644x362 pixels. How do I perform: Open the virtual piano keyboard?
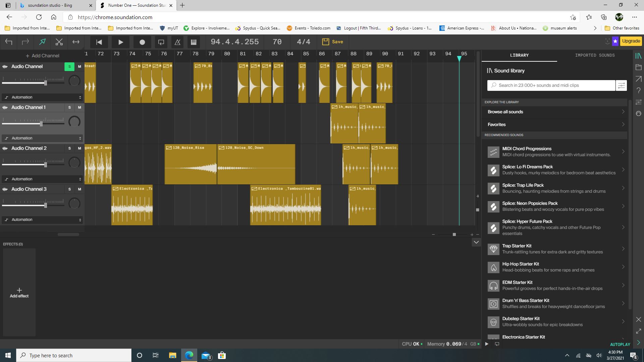(194, 42)
